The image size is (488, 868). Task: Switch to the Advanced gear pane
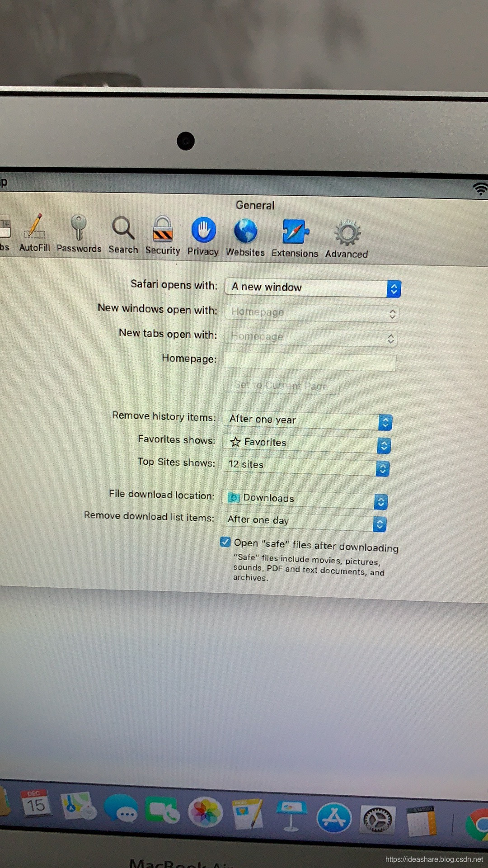coord(347,240)
